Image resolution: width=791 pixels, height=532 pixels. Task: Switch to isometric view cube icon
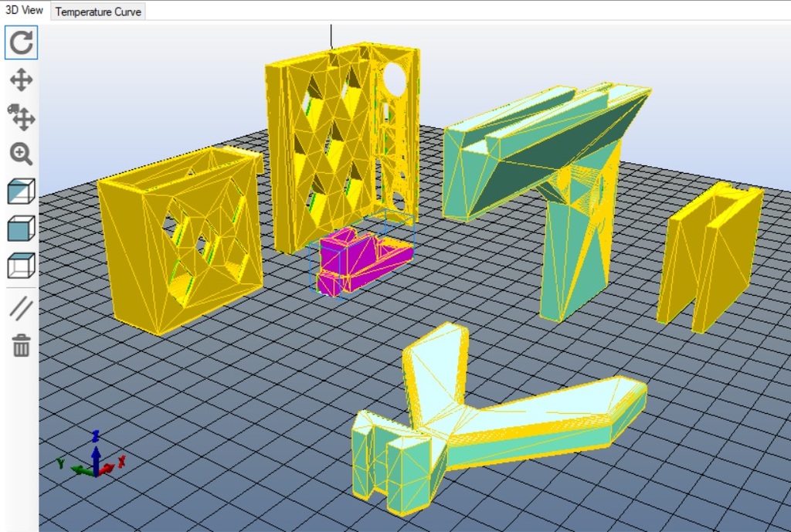click(x=21, y=191)
